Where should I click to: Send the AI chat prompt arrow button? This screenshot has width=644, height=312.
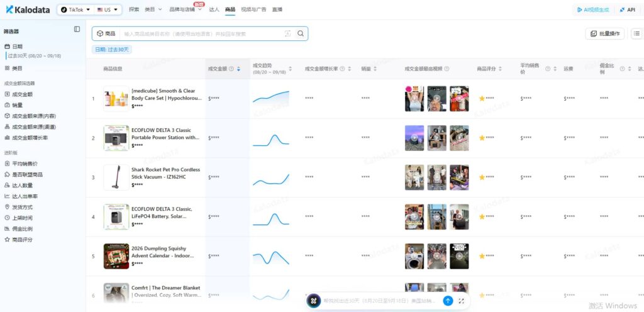[448, 301]
